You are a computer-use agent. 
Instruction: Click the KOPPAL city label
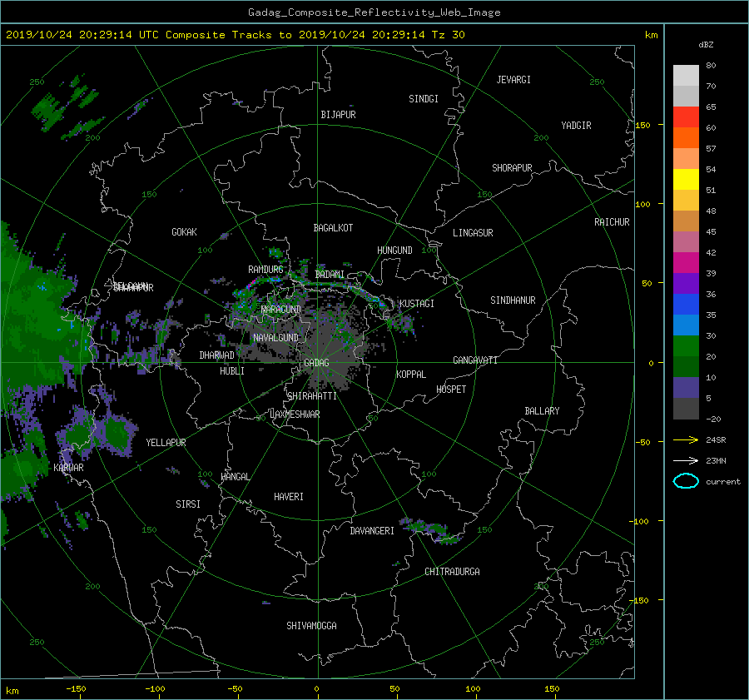[x=411, y=374]
